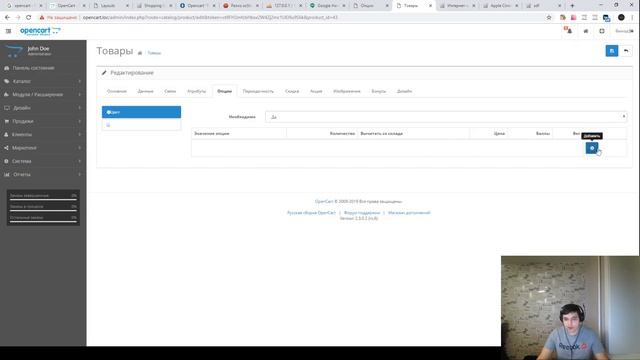Click the breadcrumb home icon beside Товары
Image resolution: width=640 pixels, height=360 pixels.
coord(140,53)
